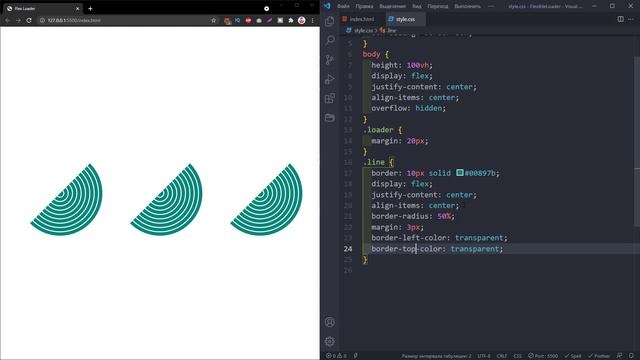The image size is (640, 360).
Task: Click the split editor icon
Action: (620, 19)
